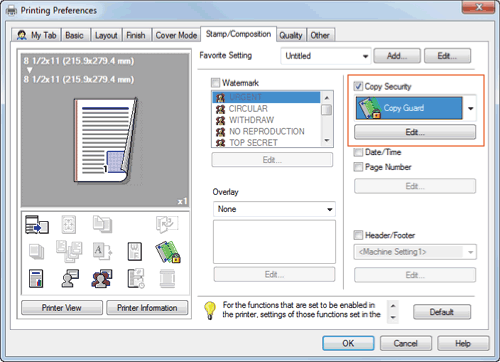Confirm with the OK button
The height and width of the screenshot is (362, 500).
[x=348, y=343]
